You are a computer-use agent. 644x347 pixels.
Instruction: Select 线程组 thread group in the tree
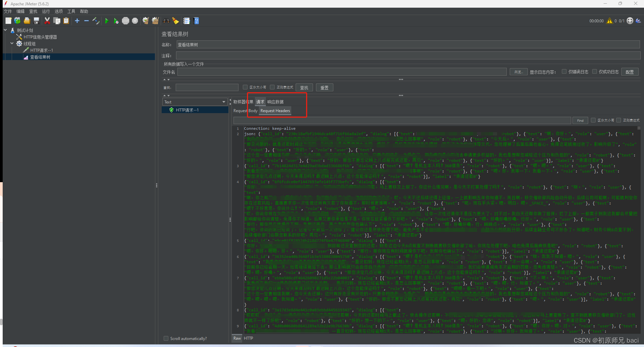tap(29, 44)
